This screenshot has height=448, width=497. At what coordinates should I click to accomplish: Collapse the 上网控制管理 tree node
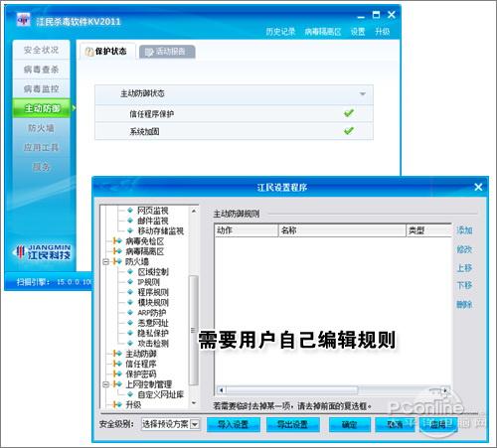point(105,384)
